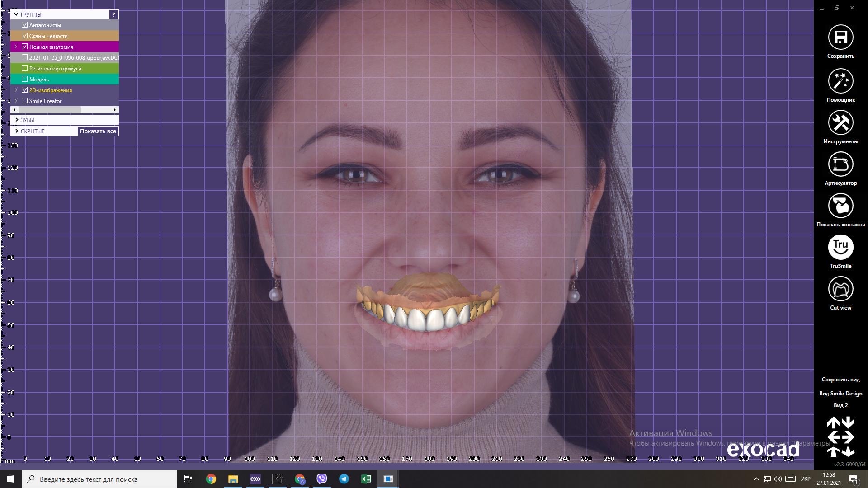Enable the Модель group checkbox
The width and height of the screenshot is (868, 488).
[25, 79]
